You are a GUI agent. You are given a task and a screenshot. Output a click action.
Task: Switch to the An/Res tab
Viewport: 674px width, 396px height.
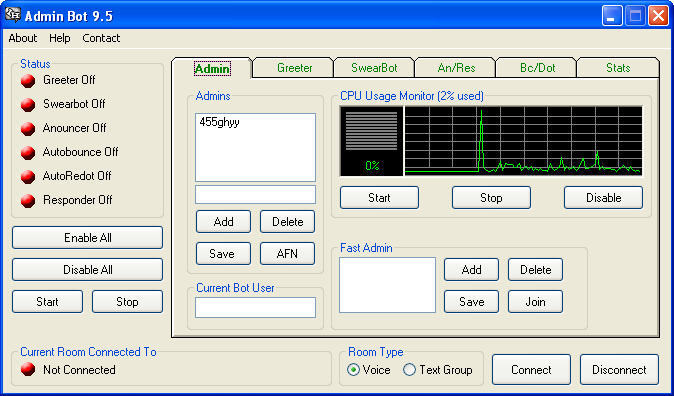coord(456,68)
